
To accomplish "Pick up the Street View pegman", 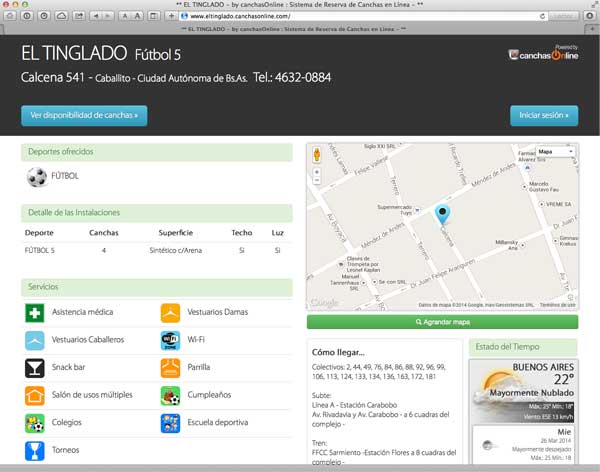I will tap(317, 155).
